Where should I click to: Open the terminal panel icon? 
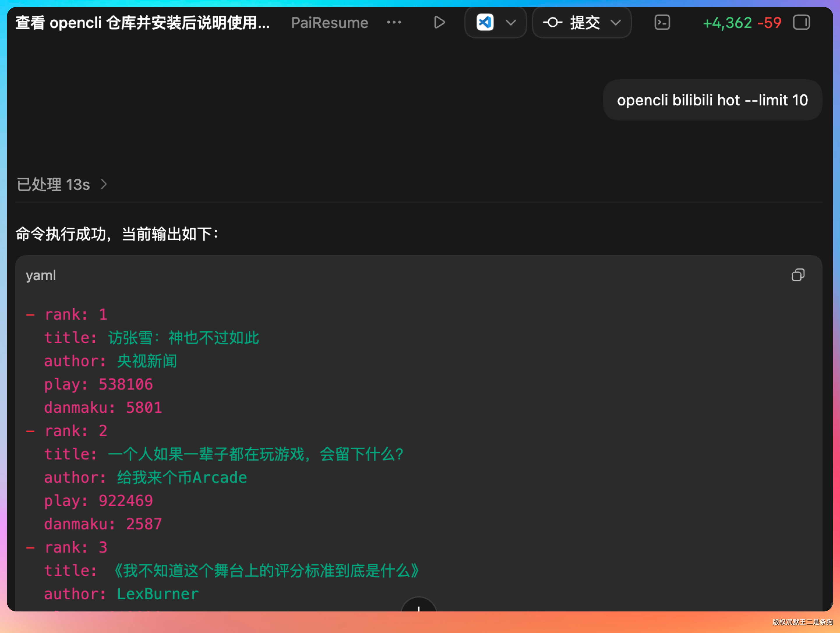tap(662, 22)
